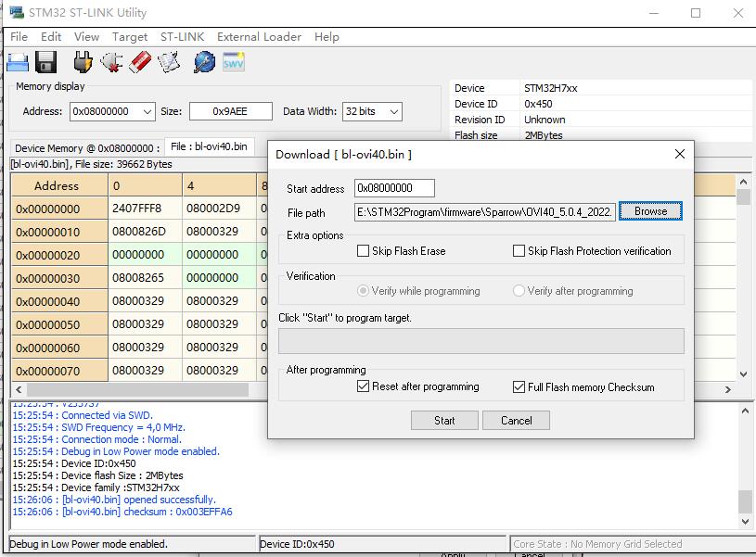Expand the memory Address dropdown
This screenshot has height=557, width=756.
[x=147, y=112]
